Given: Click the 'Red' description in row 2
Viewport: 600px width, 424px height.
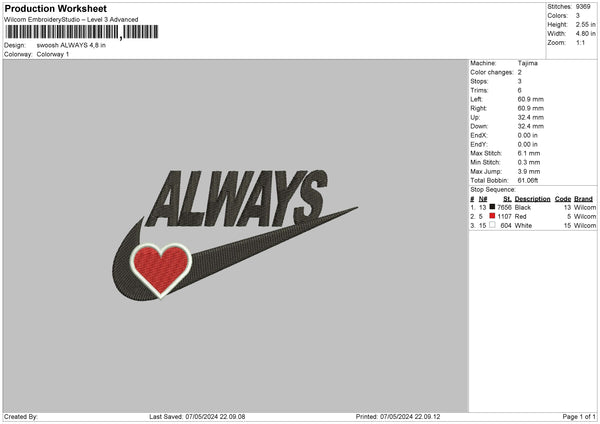Looking at the screenshot, I should tap(520, 217).
